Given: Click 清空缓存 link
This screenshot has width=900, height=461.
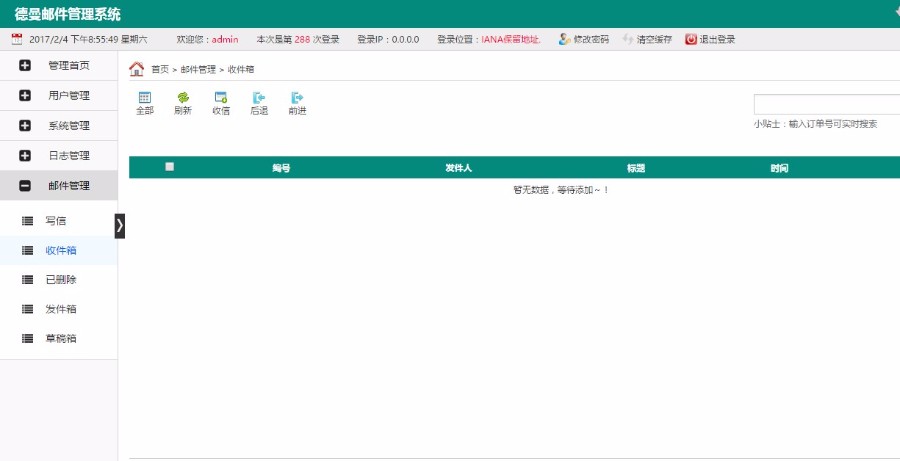Looking at the screenshot, I should tap(654, 40).
